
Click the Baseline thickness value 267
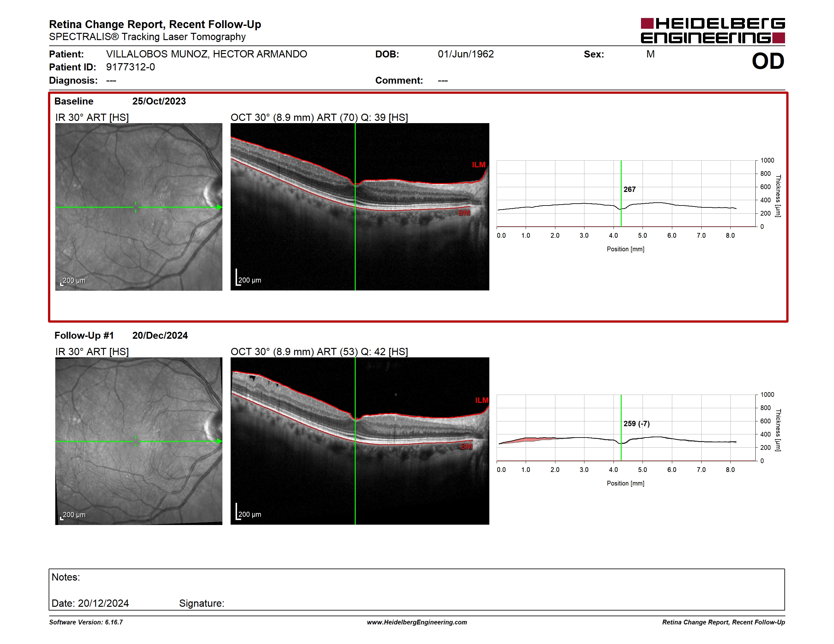click(630, 190)
